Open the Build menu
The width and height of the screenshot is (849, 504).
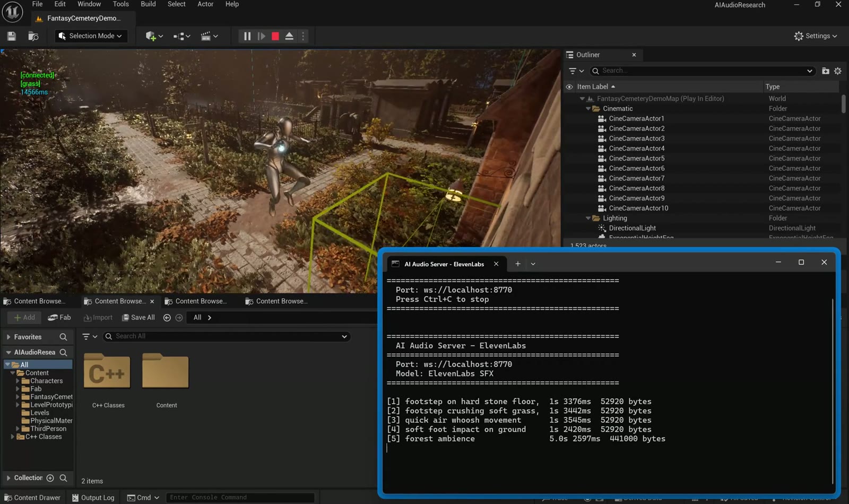(148, 4)
